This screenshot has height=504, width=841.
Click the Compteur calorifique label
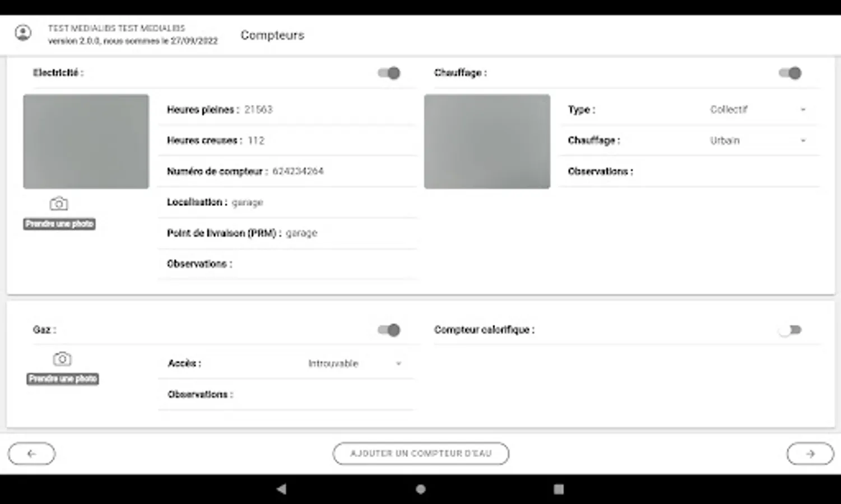(x=484, y=330)
